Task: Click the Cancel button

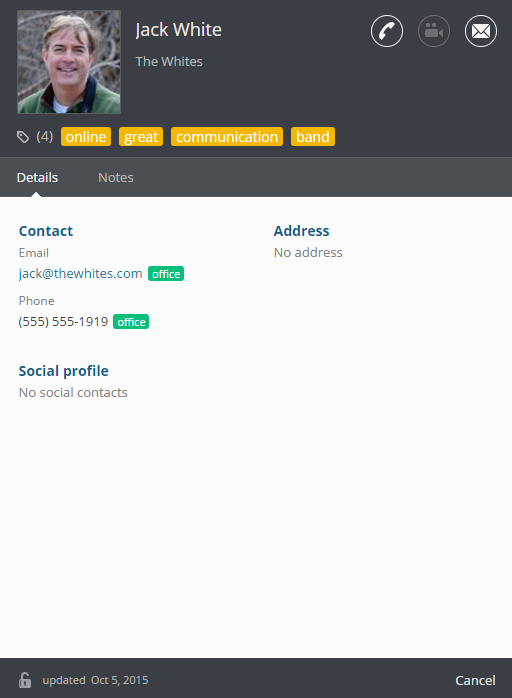Action: (475, 680)
